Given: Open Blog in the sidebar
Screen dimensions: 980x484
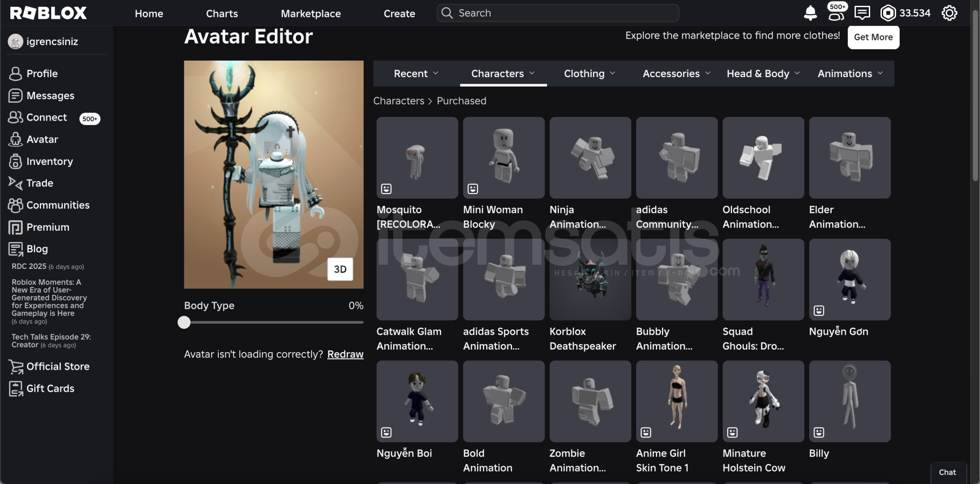Looking at the screenshot, I should (x=28, y=249).
